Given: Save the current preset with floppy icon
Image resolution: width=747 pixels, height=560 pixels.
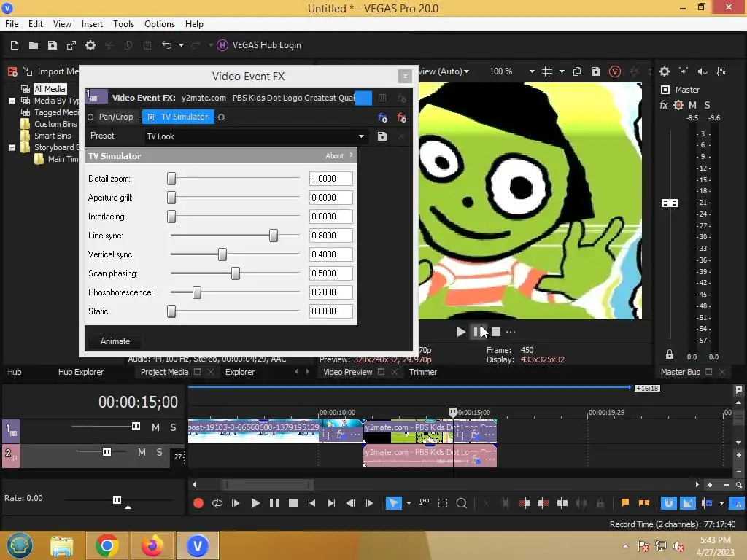Looking at the screenshot, I should [382, 136].
